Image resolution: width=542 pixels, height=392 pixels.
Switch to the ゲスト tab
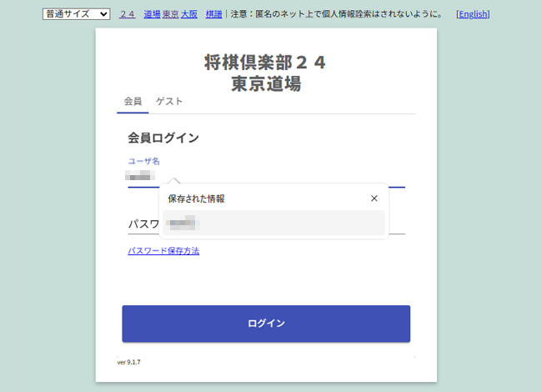pos(169,102)
